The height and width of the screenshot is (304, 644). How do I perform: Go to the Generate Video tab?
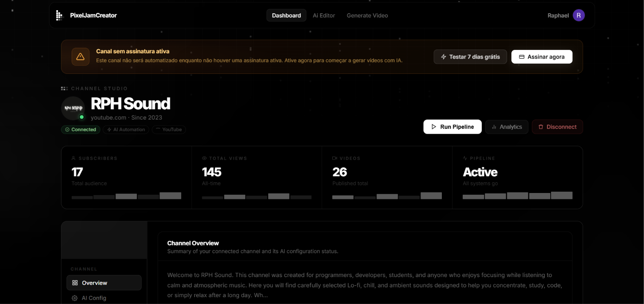point(367,15)
